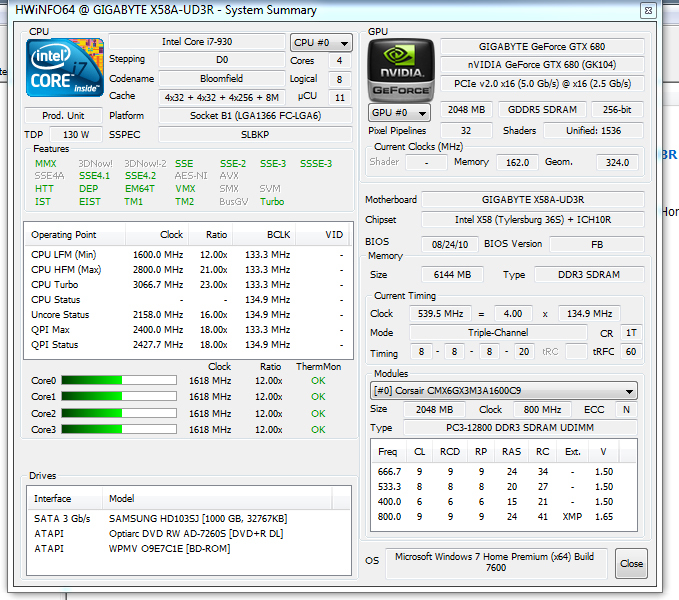Click the Intel Core i7 logo
This screenshot has height=600, width=679.
(65, 68)
